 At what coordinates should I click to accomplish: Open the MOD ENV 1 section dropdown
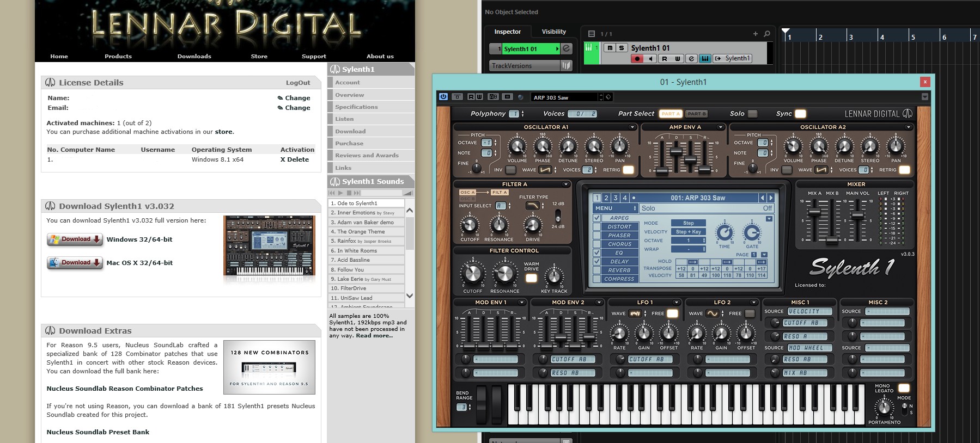coord(521,303)
